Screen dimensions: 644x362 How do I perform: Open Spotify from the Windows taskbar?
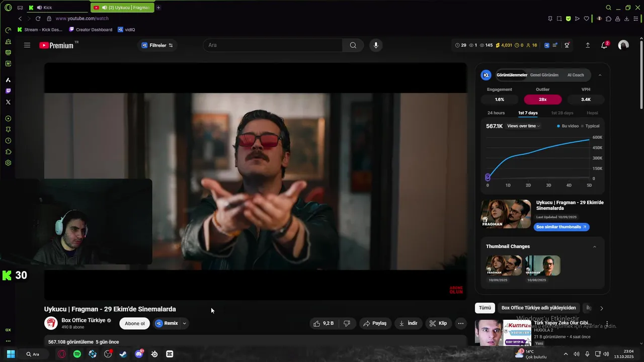tap(77, 354)
